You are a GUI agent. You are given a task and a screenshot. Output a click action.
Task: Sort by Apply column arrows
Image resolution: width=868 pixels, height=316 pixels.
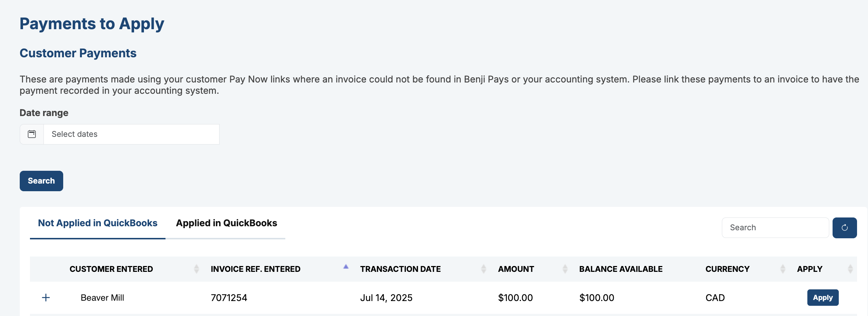[x=850, y=269]
